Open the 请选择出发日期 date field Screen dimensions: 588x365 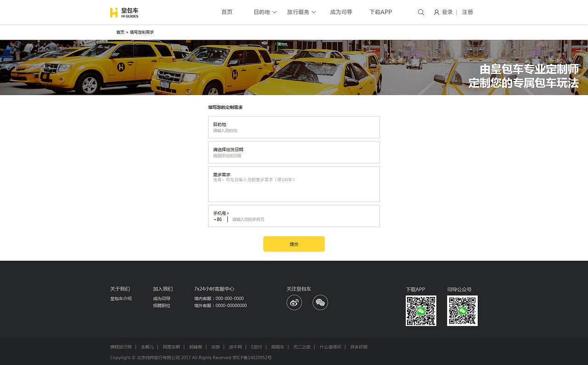point(294,152)
